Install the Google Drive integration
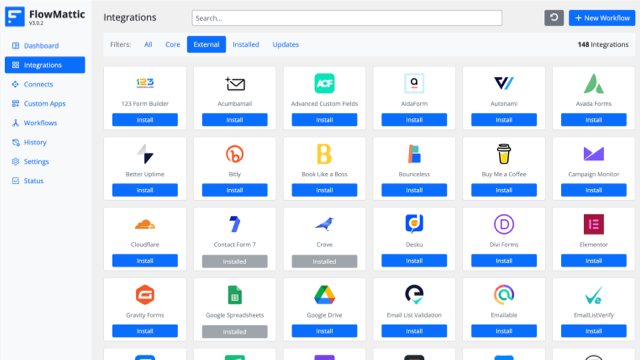The width and height of the screenshot is (640, 360). pyautogui.click(x=324, y=331)
